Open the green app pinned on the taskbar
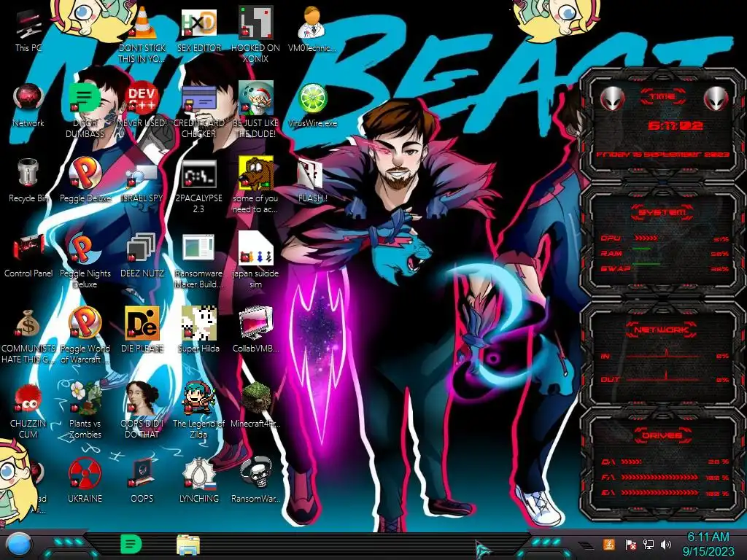Viewport: 747px width, 560px height. pyautogui.click(x=131, y=544)
